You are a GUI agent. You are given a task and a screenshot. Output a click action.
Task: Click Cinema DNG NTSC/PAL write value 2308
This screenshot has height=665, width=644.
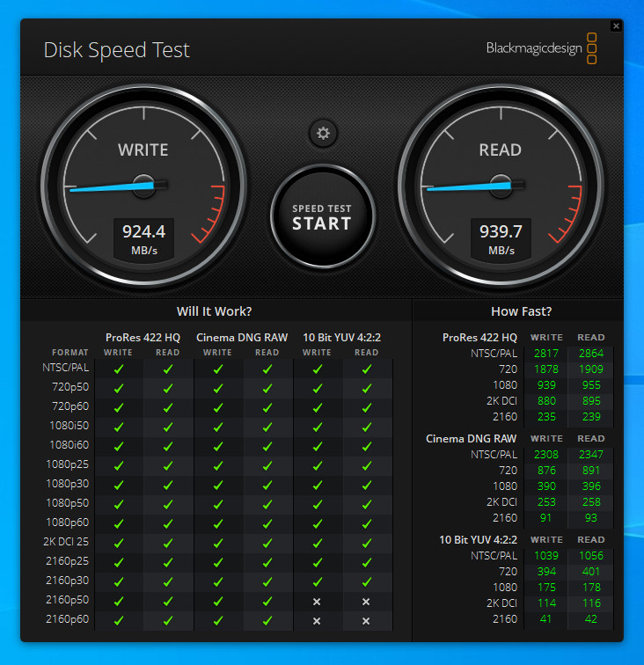(546, 454)
